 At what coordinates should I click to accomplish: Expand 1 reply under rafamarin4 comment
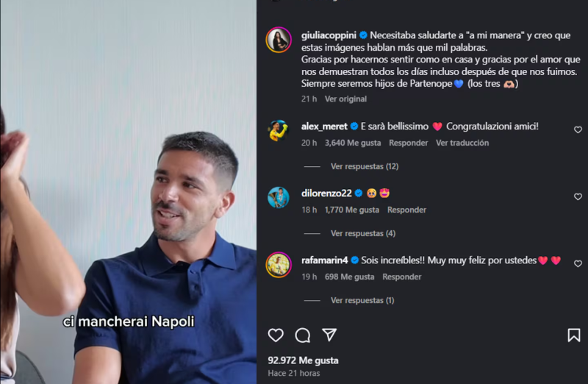pos(362,300)
